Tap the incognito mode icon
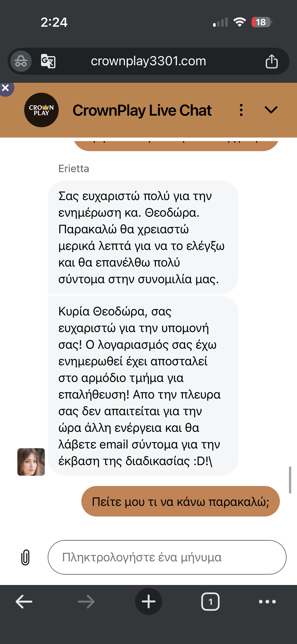 pyautogui.click(x=21, y=61)
